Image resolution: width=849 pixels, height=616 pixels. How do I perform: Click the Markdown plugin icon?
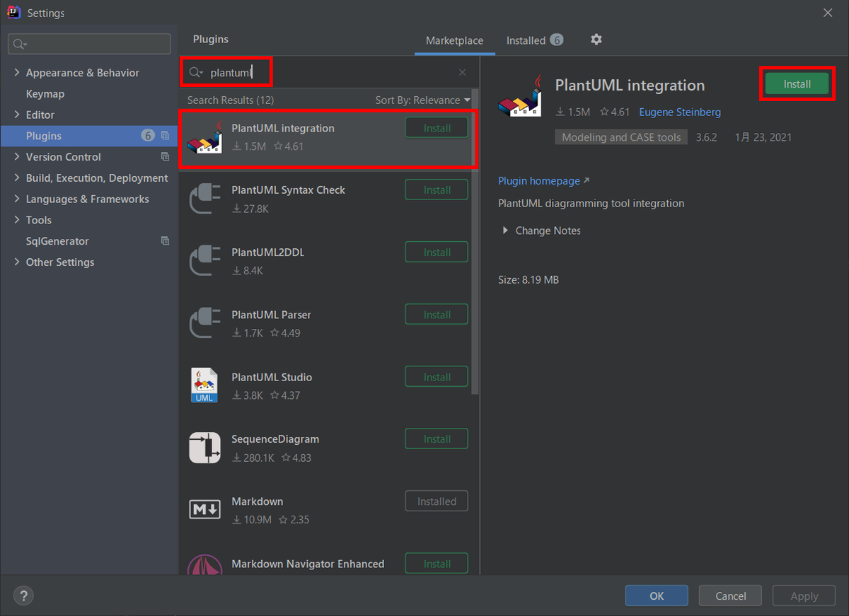204,509
